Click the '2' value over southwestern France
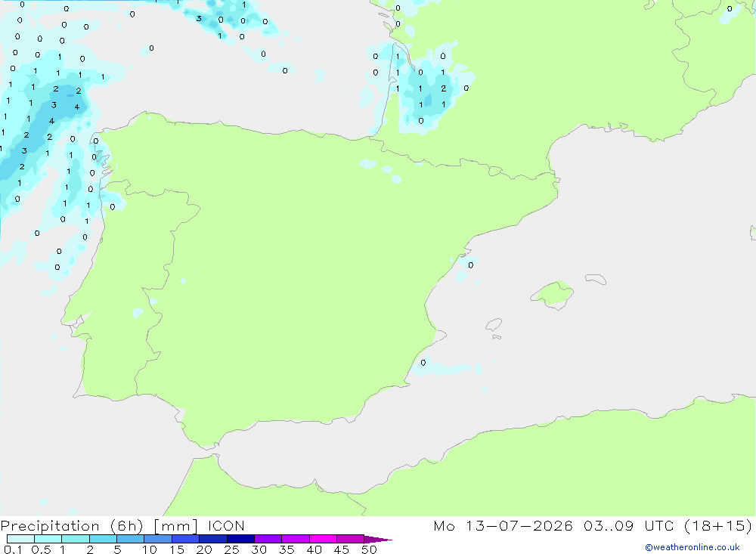Screen dimensions: 756x554 pyautogui.click(x=444, y=88)
